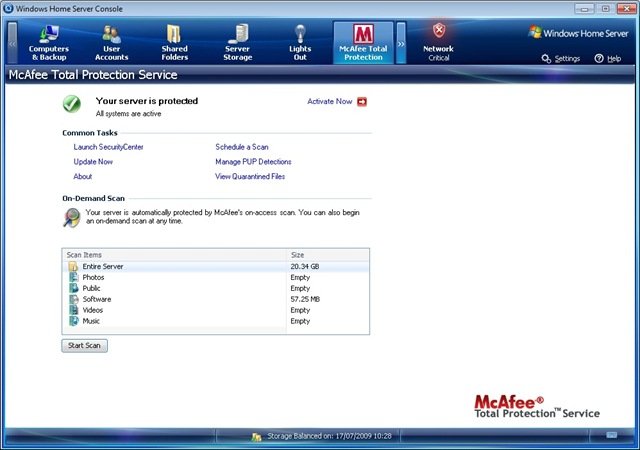
Task: Close the Windows Home Server Console window
Action: pos(626,8)
